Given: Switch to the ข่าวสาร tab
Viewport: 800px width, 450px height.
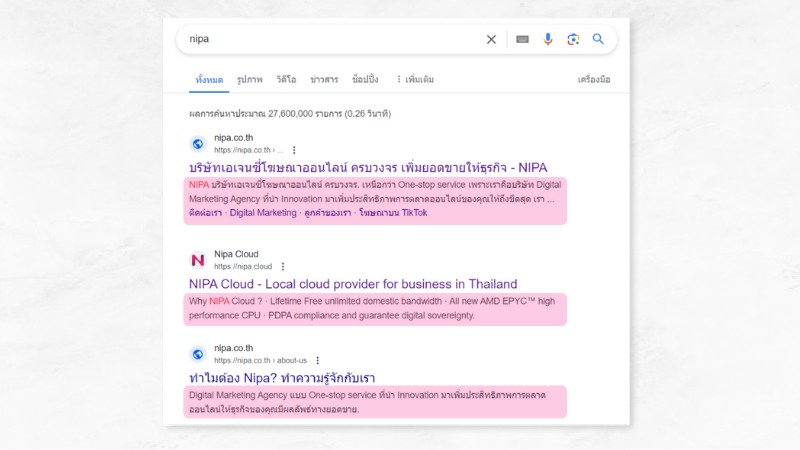Looking at the screenshot, I should coord(324,80).
